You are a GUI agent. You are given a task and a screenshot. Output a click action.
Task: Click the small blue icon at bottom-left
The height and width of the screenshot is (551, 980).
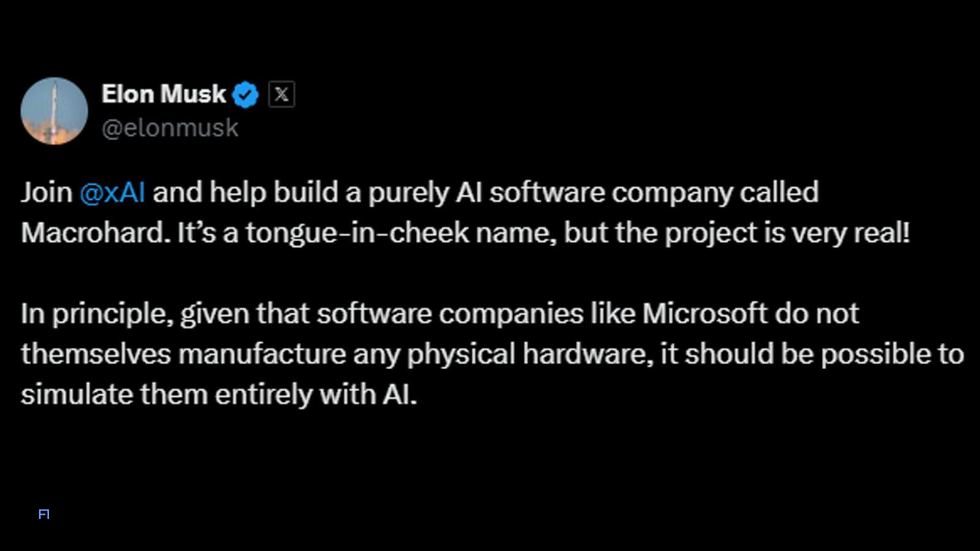tap(44, 514)
